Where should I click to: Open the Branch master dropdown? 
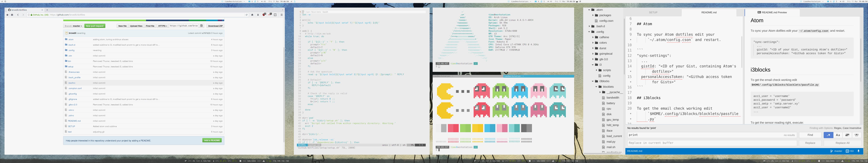pyautogui.click(x=73, y=26)
